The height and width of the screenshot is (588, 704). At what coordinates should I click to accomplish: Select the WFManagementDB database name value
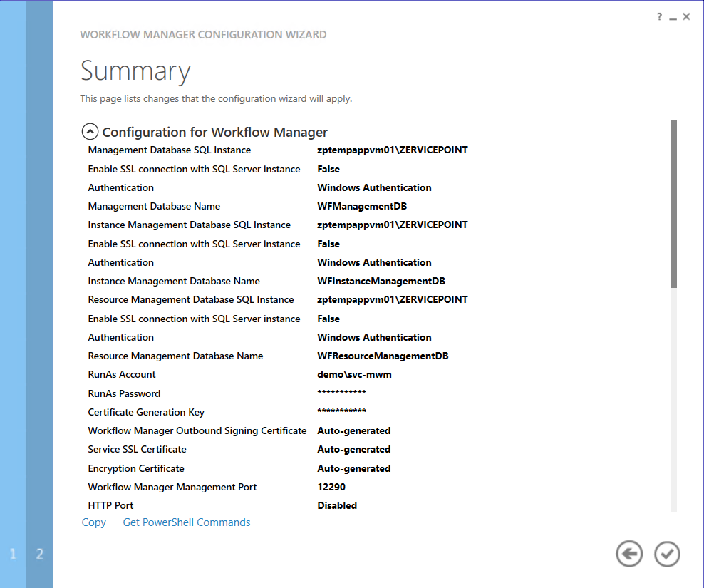pos(362,207)
